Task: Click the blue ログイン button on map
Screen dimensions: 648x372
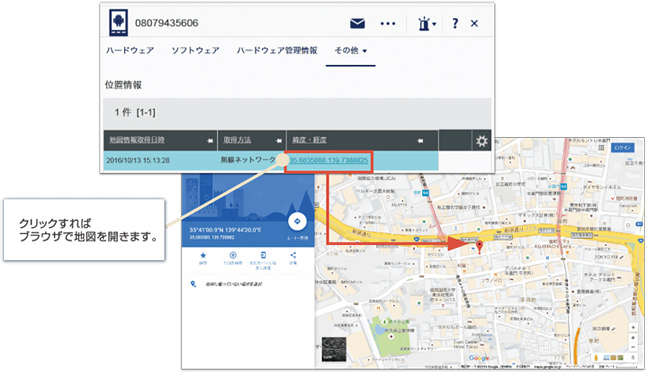Action: pyautogui.click(x=622, y=148)
